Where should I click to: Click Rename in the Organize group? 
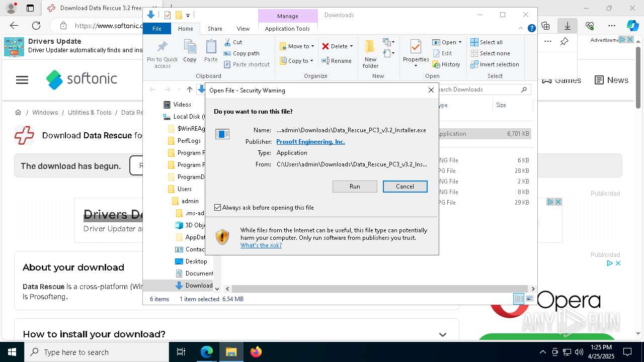(x=337, y=61)
